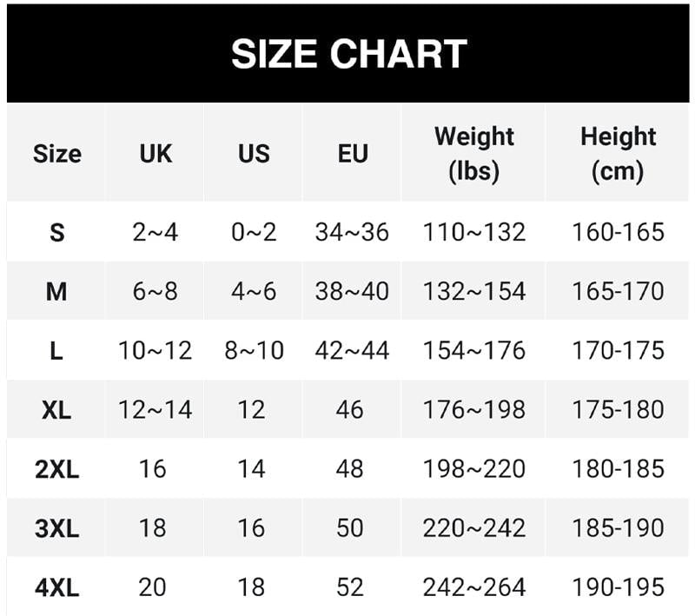Click the 2XL size row label
The image size is (695, 616).
56,469
